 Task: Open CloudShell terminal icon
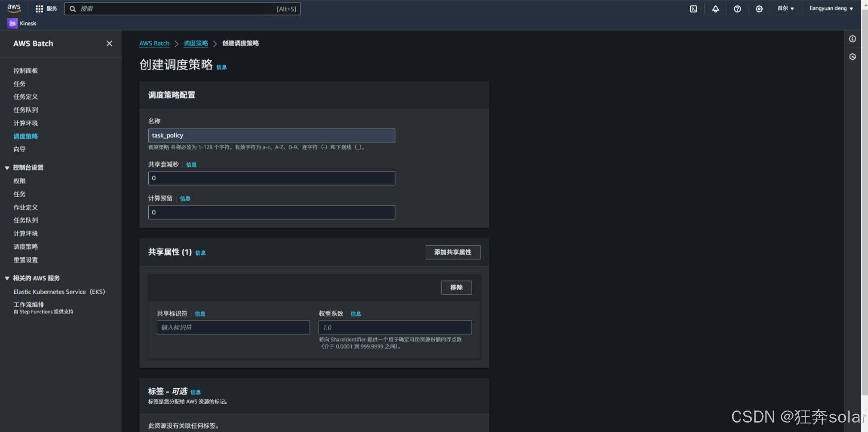click(x=693, y=9)
